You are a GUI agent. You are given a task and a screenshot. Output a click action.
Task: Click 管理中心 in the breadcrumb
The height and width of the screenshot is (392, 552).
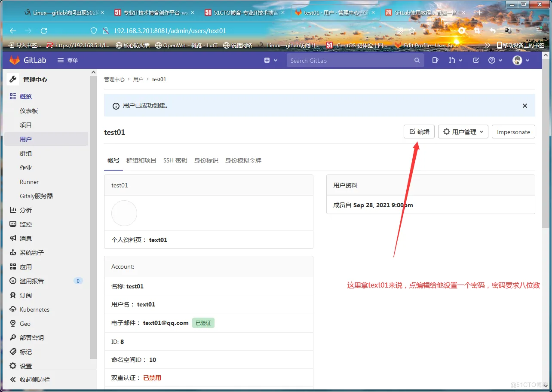(114, 80)
